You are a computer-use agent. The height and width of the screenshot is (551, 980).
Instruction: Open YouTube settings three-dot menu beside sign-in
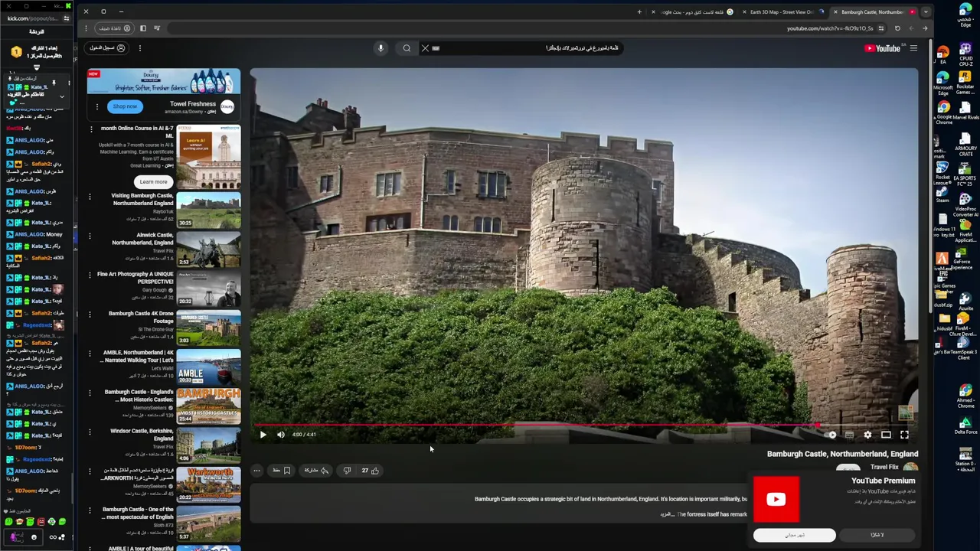(x=140, y=48)
